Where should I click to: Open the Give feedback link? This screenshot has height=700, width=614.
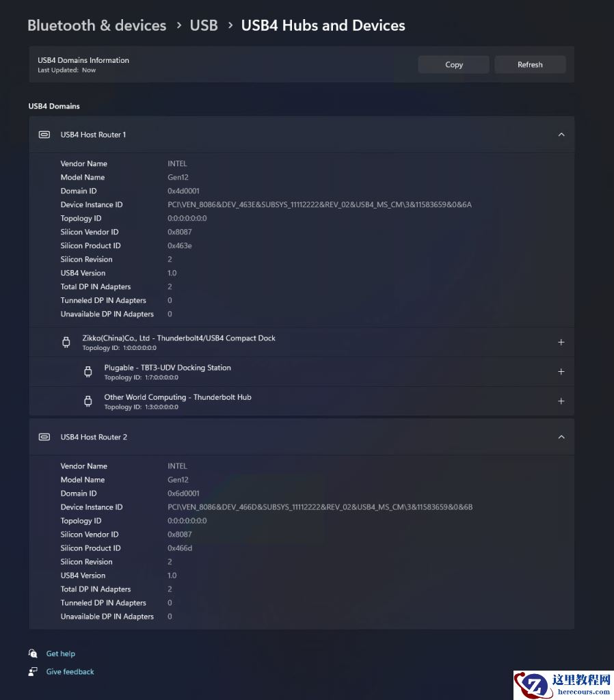pos(70,672)
